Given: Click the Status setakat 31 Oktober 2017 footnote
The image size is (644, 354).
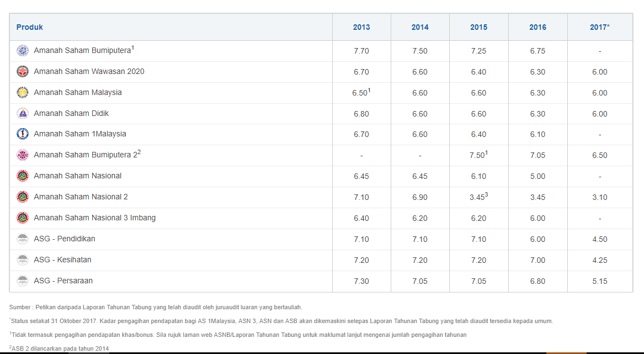Looking at the screenshot, I should coord(281,321).
